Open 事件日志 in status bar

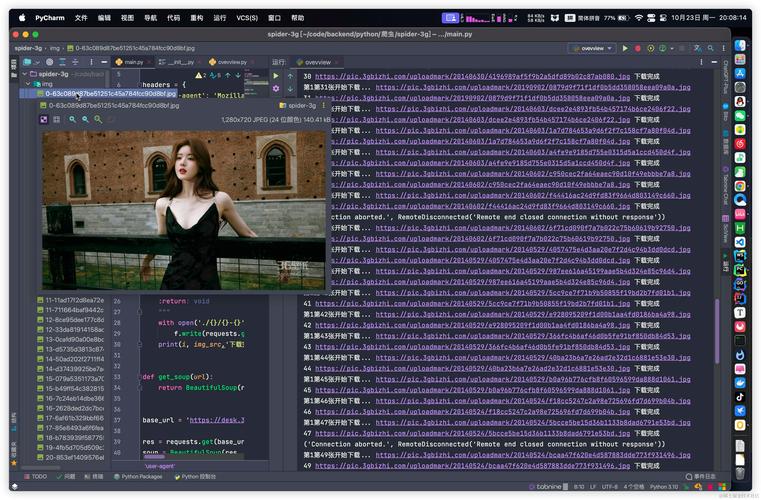point(701,477)
